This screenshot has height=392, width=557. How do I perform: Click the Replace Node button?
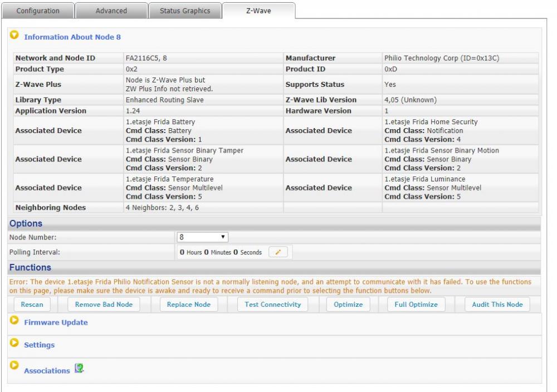click(189, 305)
